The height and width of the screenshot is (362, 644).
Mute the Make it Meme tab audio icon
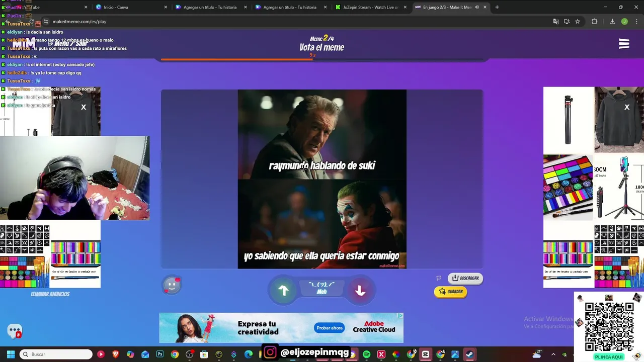(x=476, y=7)
